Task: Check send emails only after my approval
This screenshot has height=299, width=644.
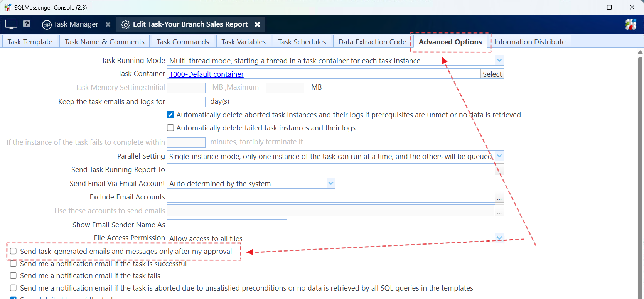Action: click(13, 251)
